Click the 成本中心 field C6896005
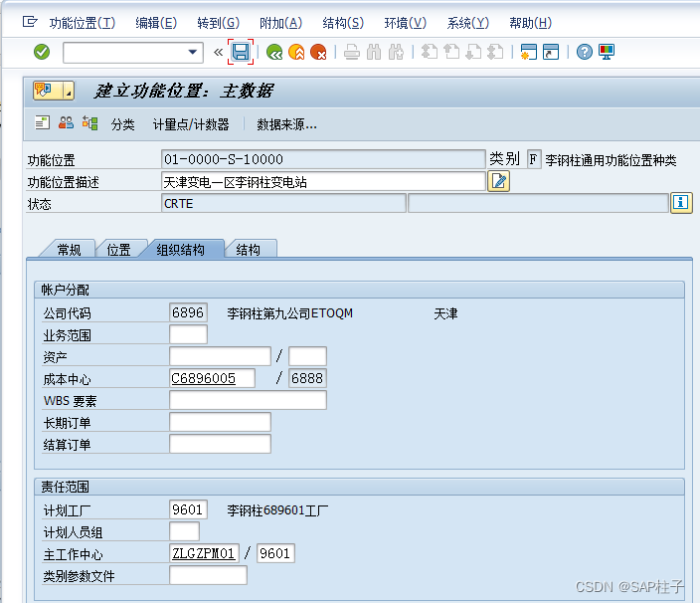This screenshot has height=603, width=700. 212,378
